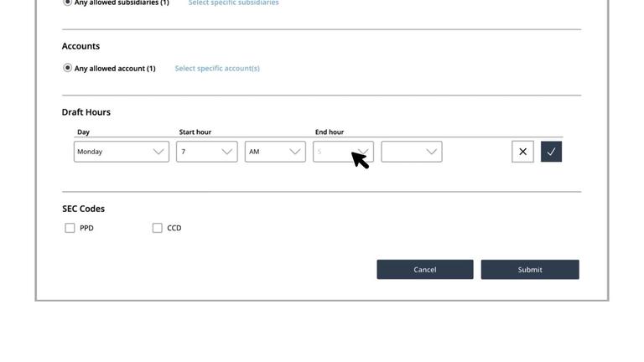
Task: Open the start hour AM/PM dropdown
Action: [x=268, y=152]
